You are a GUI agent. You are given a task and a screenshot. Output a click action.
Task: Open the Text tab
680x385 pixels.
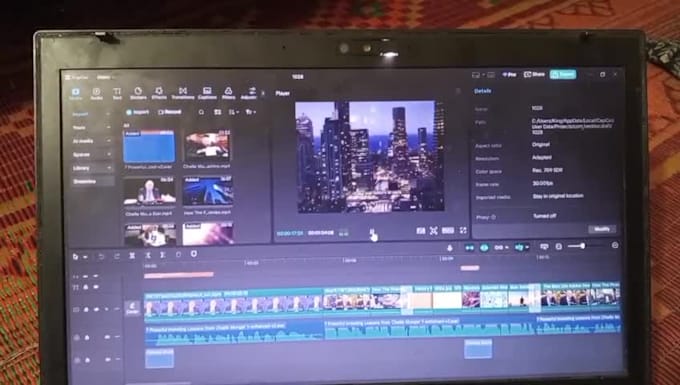tap(117, 93)
